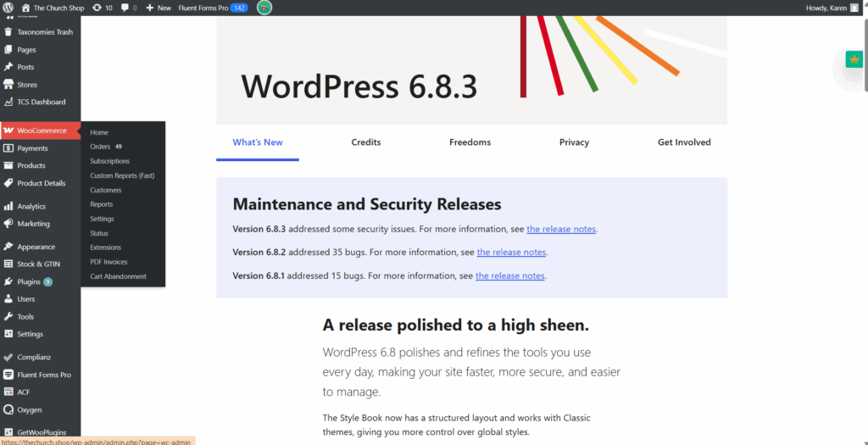Click the Marketing megaphone icon

(x=8, y=224)
